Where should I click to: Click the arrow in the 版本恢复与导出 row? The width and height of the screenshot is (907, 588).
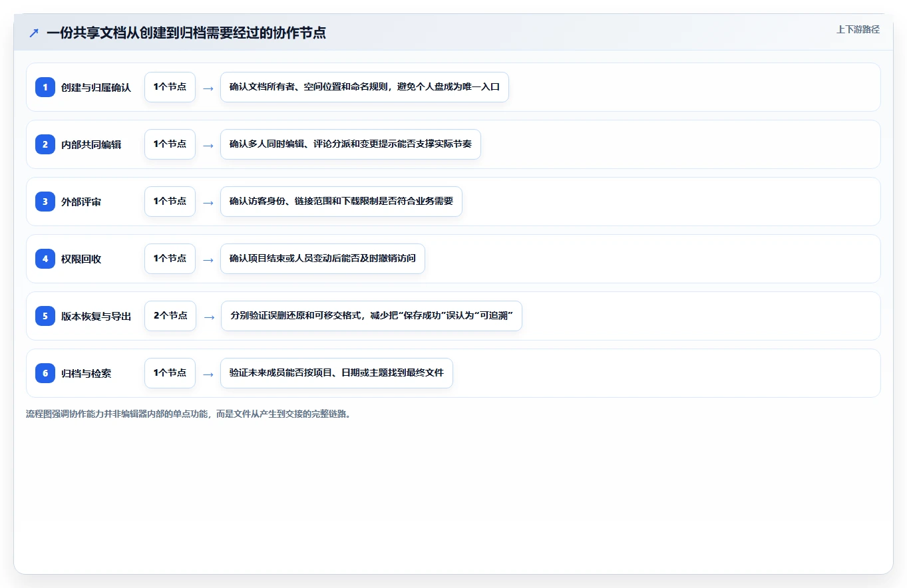click(x=209, y=317)
